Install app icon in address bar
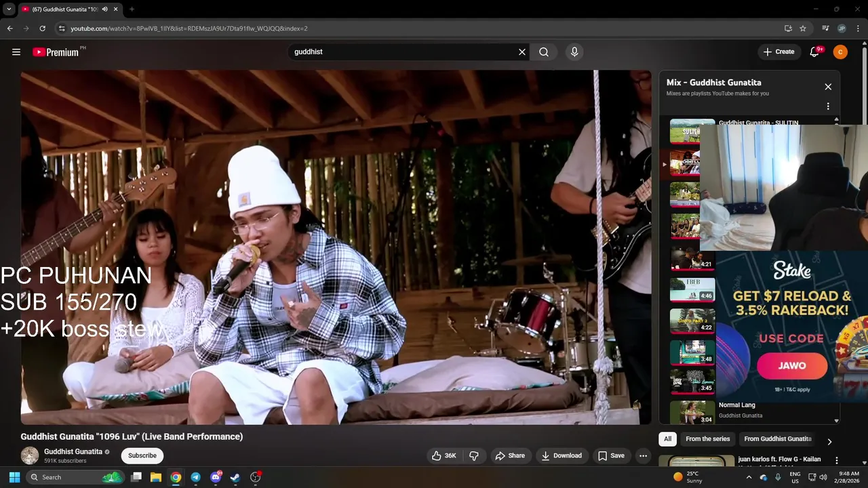Screen dimensions: 868x488 [788, 28]
